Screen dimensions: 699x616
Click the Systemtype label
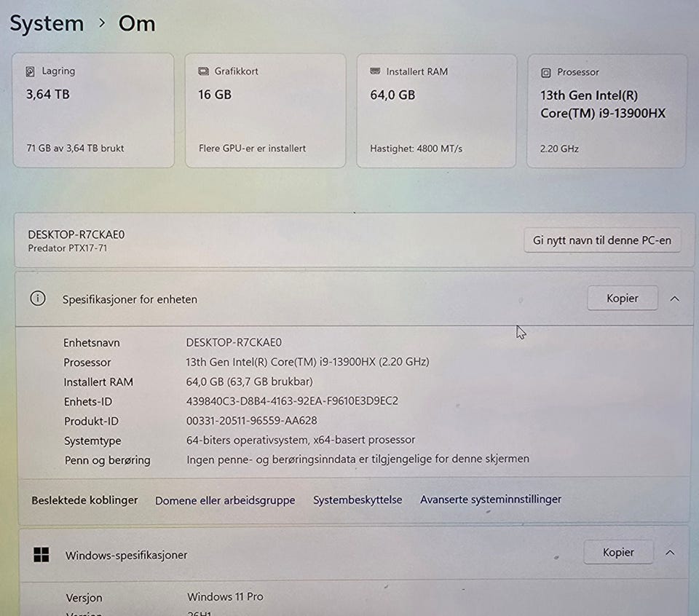tap(92, 441)
